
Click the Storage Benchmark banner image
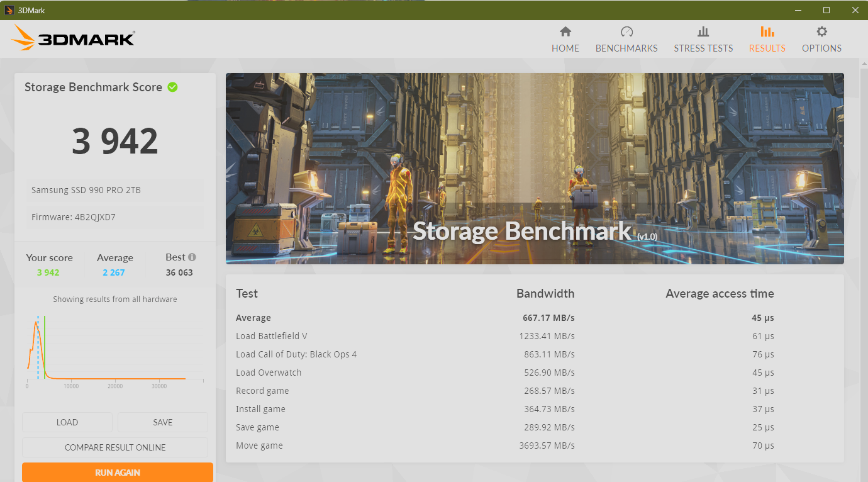(535, 168)
